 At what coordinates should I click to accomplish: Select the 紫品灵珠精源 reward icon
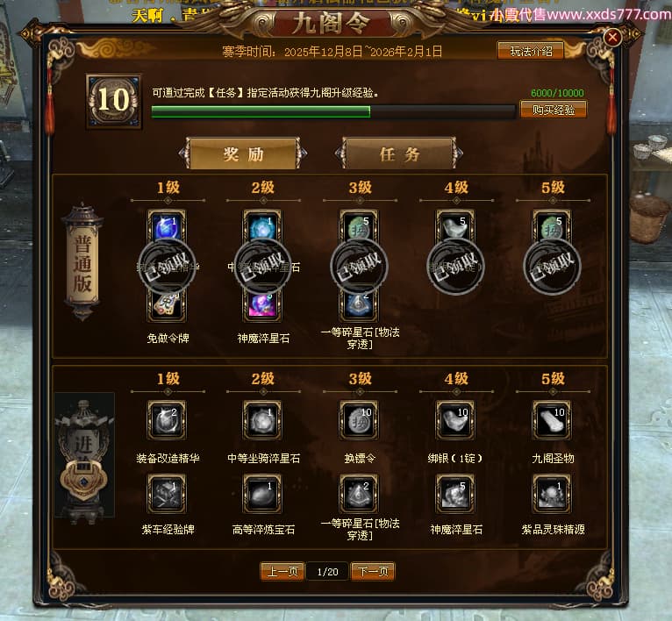click(552, 494)
